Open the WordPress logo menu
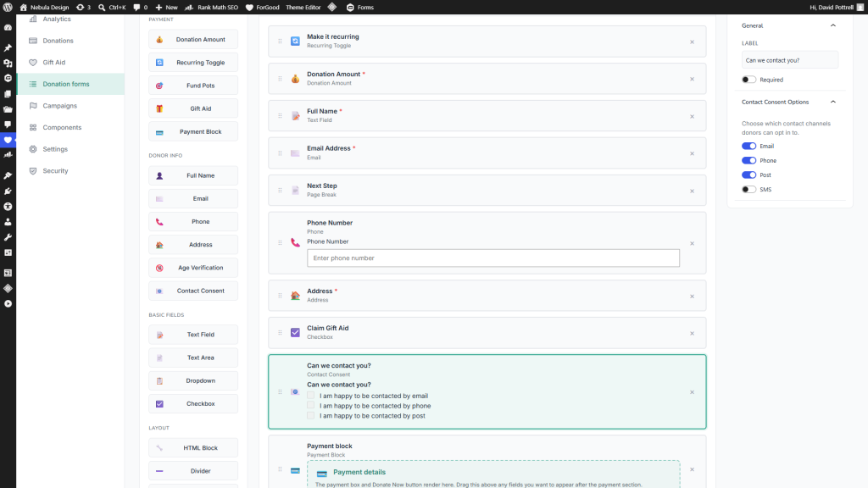 pyautogui.click(x=8, y=7)
